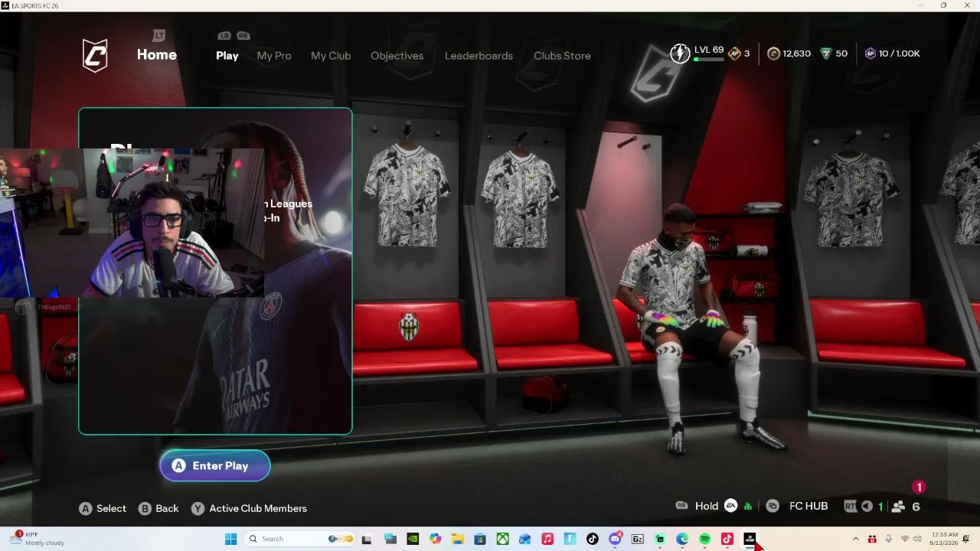Image resolution: width=980 pixels, height=551 pixels.
Task: Open the Clubs Store tab
Action: point(562,56)
